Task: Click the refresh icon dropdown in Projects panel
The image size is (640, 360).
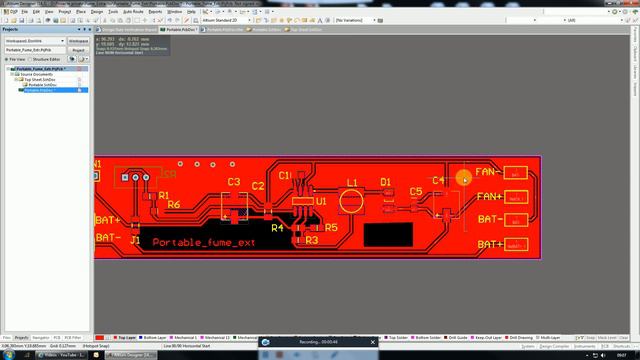Action: click(83, 59)
